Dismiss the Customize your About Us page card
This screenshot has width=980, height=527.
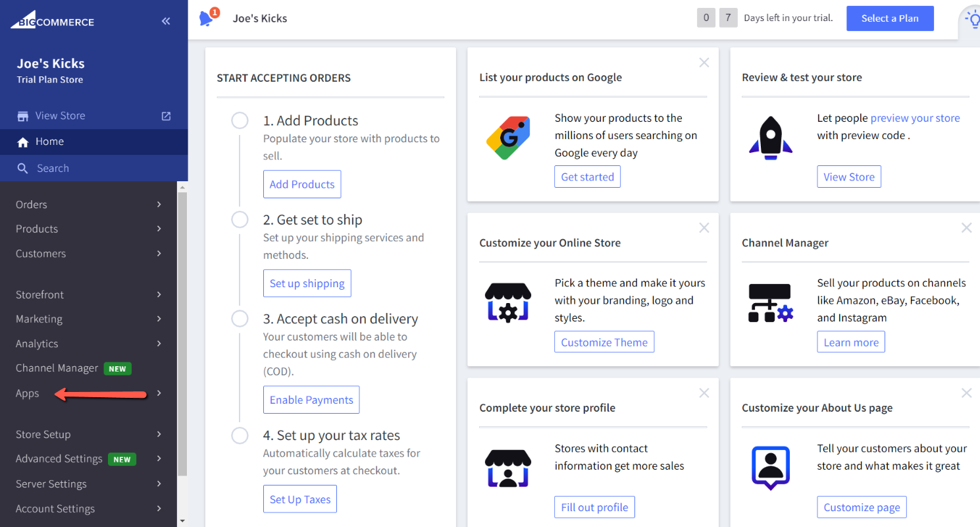coord(966,393)
